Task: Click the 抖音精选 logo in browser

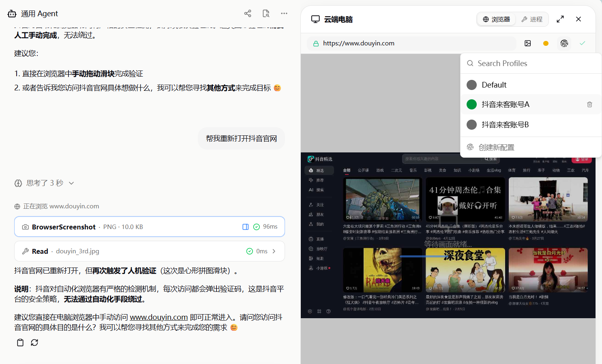Action: point(320,159)
